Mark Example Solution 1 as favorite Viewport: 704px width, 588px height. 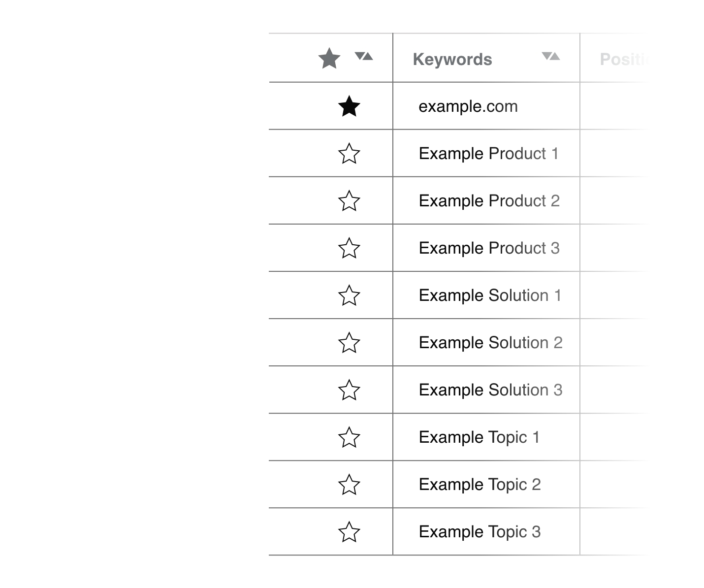(x=349, y=295)
